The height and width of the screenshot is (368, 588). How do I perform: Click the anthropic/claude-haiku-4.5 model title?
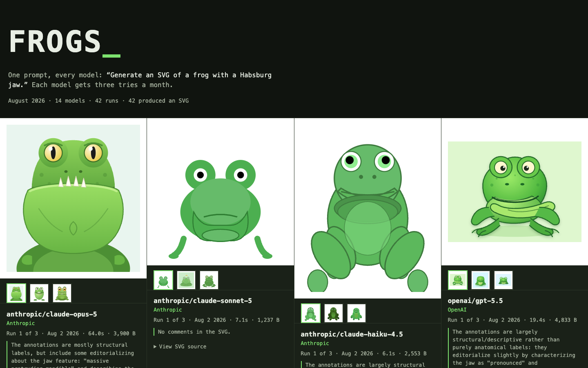352,334
